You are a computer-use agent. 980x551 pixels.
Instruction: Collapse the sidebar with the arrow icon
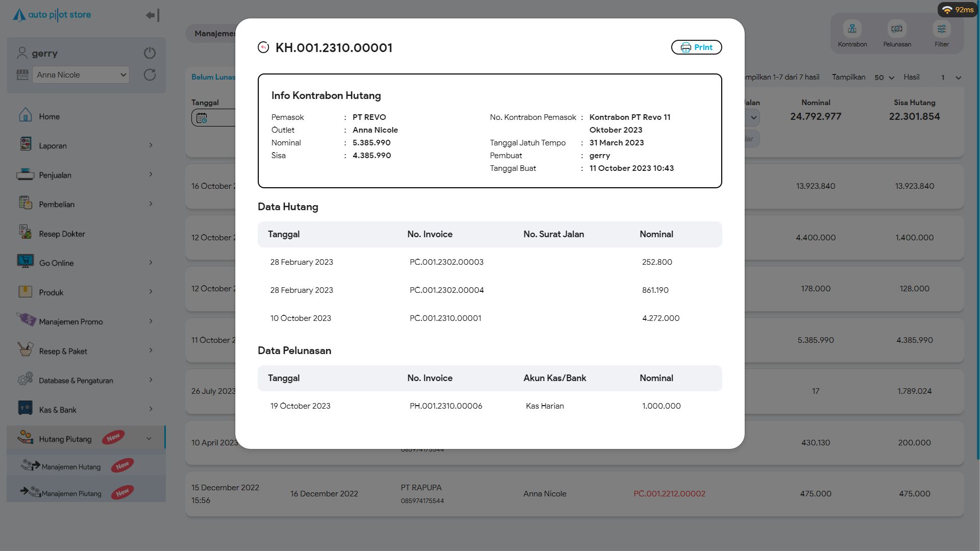(152, 15)
